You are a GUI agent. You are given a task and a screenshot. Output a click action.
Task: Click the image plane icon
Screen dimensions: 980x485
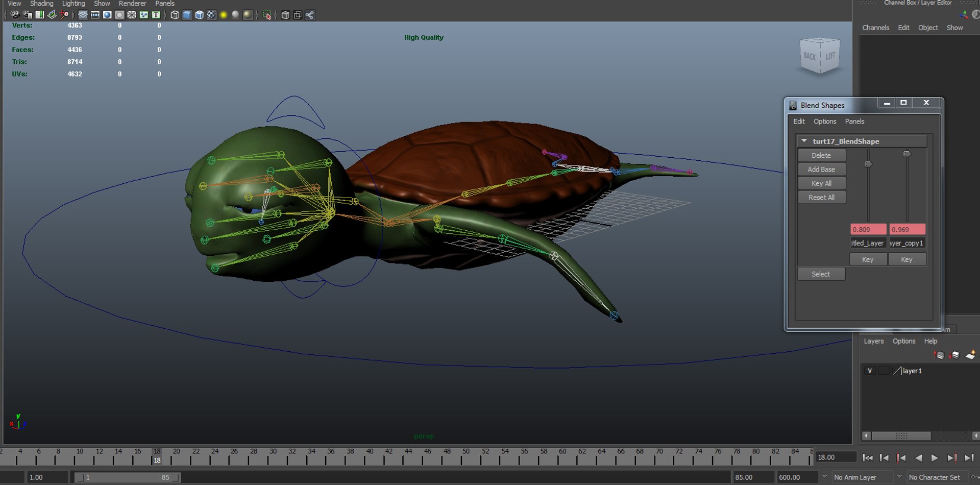[x=52, y=15]
